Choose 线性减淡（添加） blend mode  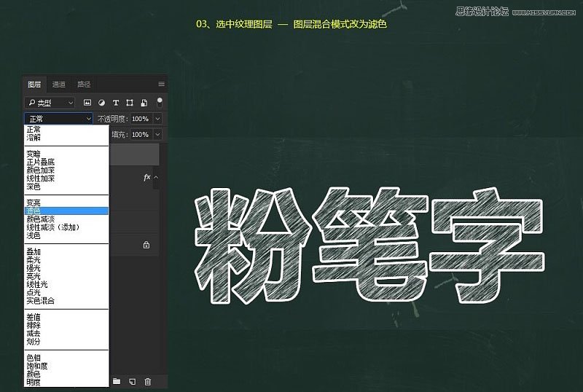[66, 227]
